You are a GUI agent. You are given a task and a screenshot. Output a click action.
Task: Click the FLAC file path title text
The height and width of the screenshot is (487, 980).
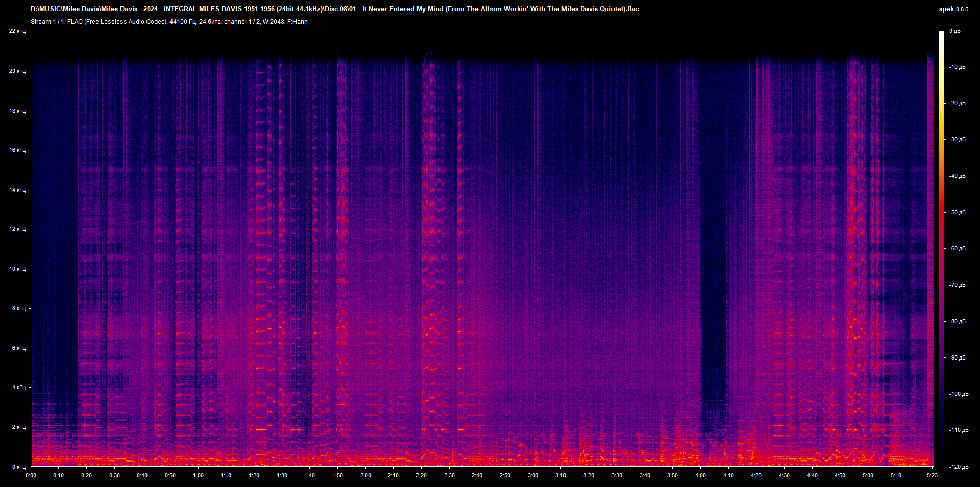(x=335, y=9)
